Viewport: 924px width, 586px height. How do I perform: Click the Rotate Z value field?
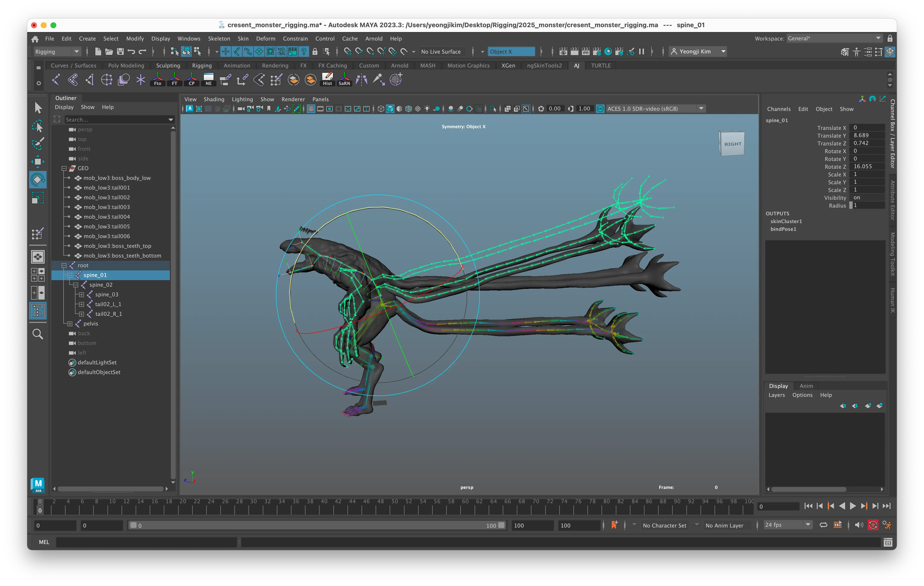pos(867,166)
